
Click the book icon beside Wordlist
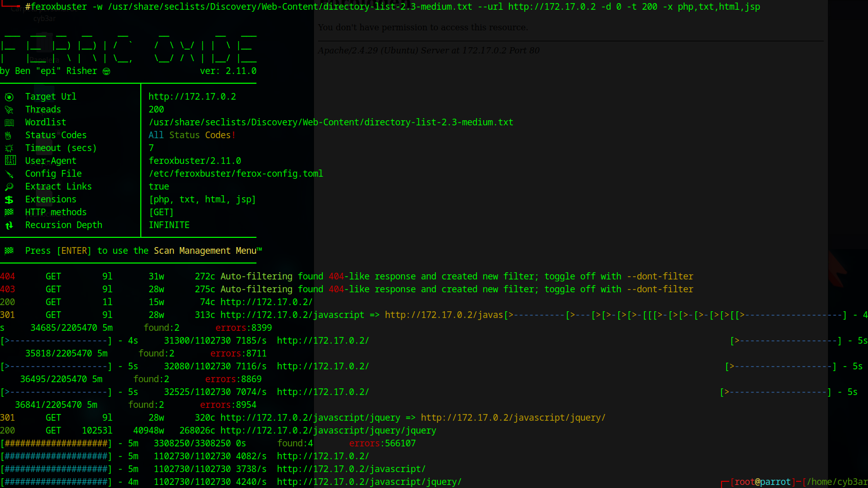tap(9, 123)
